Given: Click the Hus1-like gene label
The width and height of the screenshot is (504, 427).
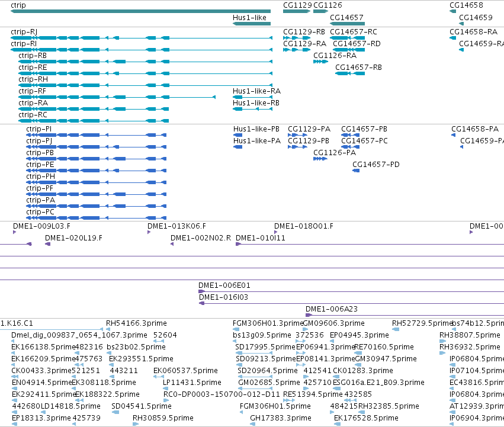Looking at the screenshot, I should tap(249, 17).
